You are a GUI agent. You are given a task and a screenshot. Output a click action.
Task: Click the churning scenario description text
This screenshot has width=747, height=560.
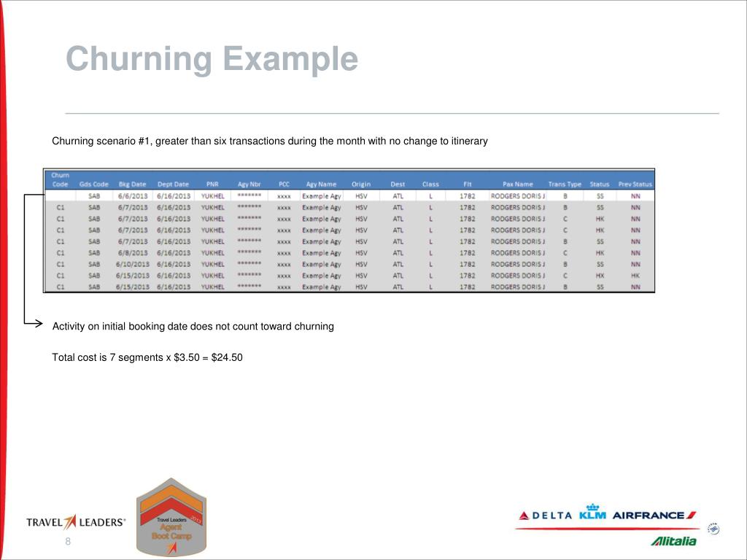point(270,141)
